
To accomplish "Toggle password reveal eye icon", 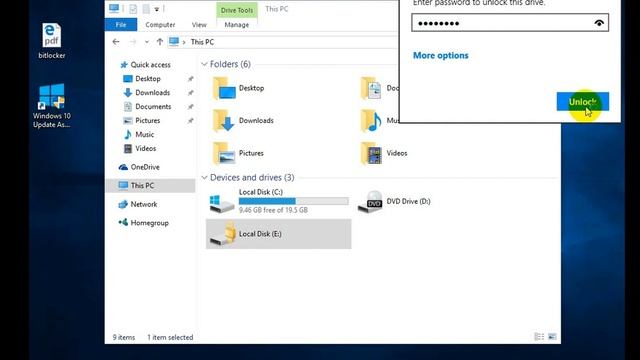I will [599, 23].
